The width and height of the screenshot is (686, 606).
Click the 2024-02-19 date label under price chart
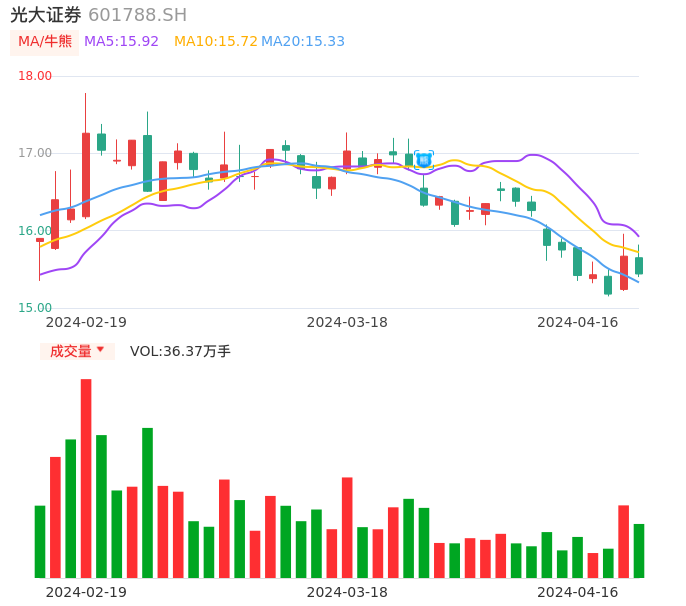(x=86, y=322)
